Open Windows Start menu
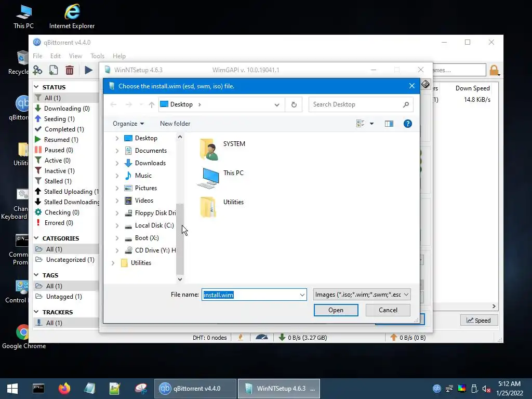The image size is (532, 399). click(12, 389)
